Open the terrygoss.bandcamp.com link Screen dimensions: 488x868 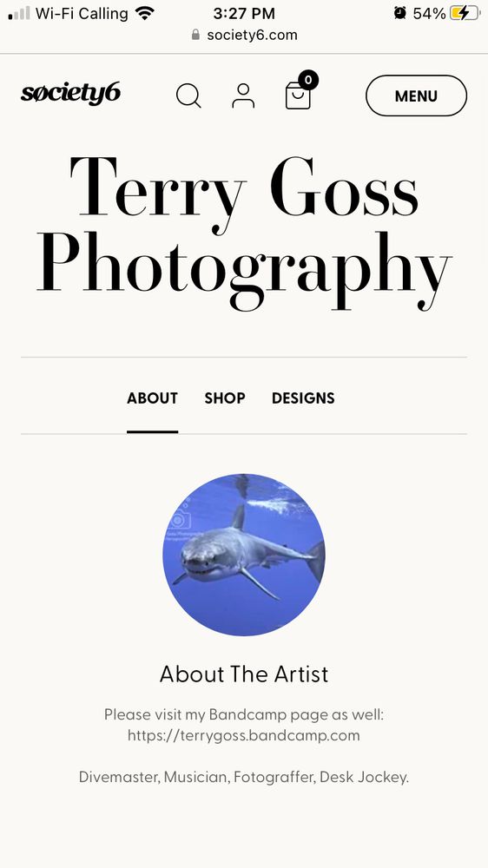click(244, 735)
